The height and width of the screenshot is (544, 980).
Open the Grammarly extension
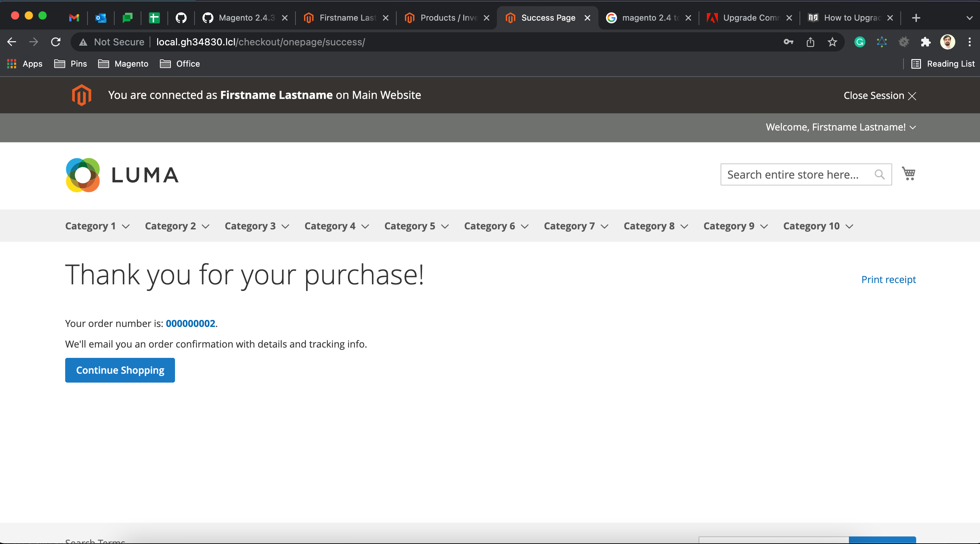tap(860, 42)
